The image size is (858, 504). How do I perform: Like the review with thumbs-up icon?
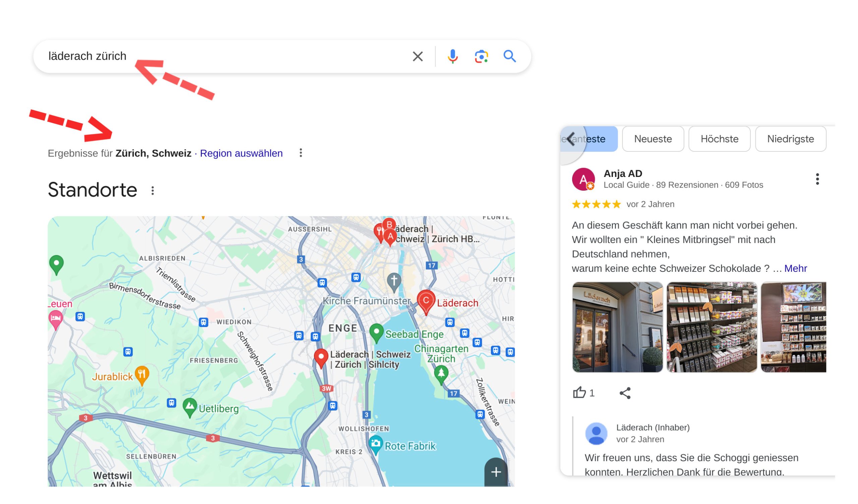[x=579, y=393]
